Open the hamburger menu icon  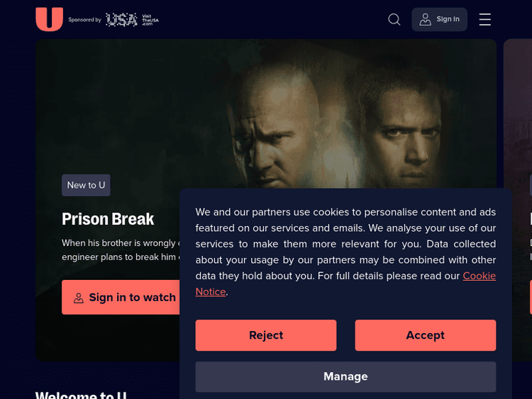485,19
